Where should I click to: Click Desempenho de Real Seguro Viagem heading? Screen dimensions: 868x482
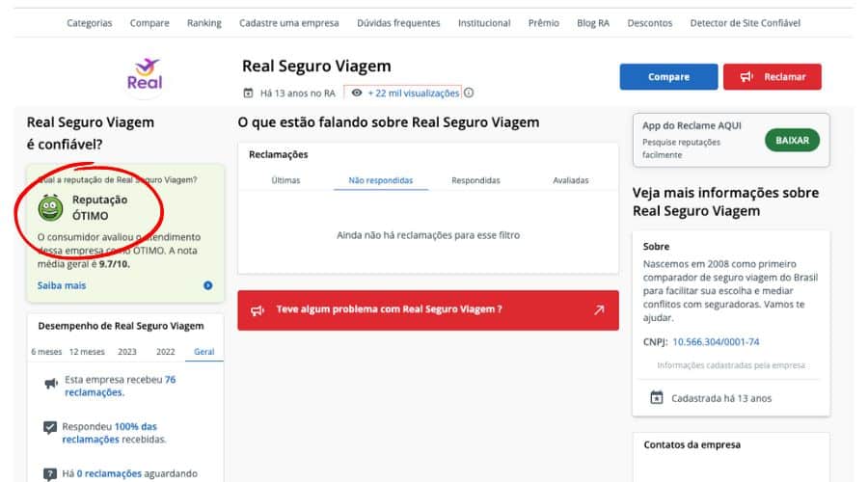[121, 326]
